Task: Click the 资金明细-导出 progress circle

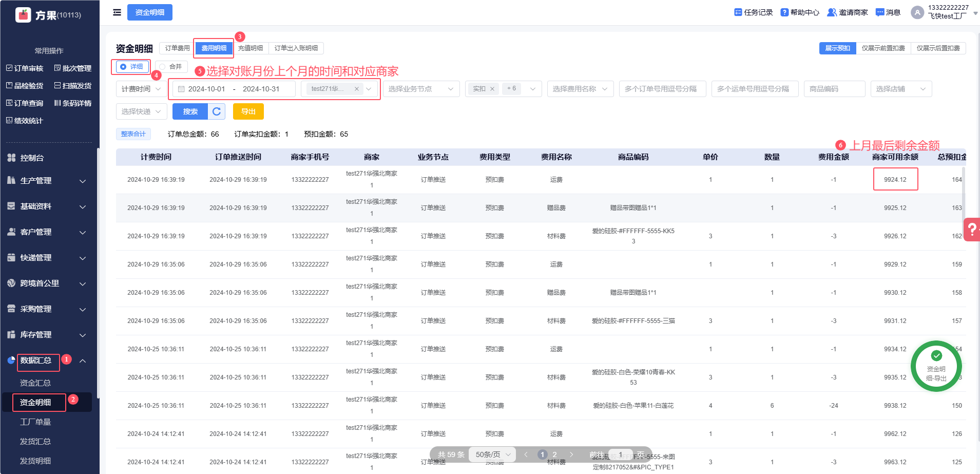Action: 936,367
